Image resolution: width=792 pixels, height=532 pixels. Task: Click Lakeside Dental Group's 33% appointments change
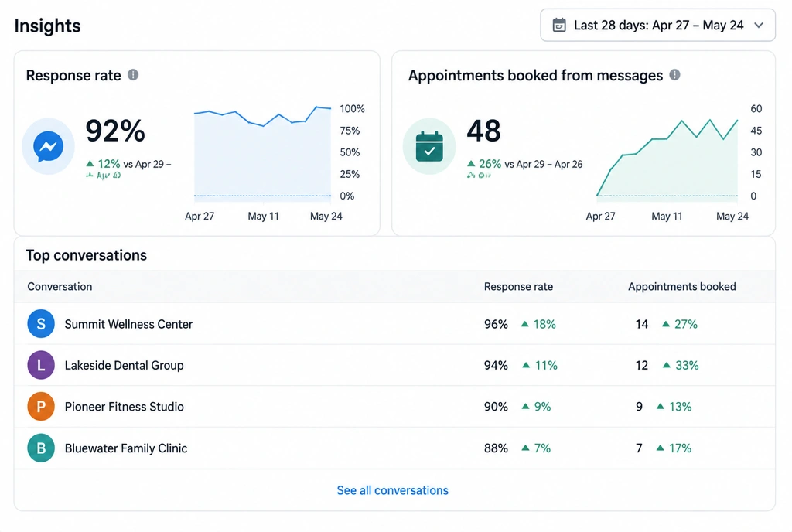pos(681,366)
